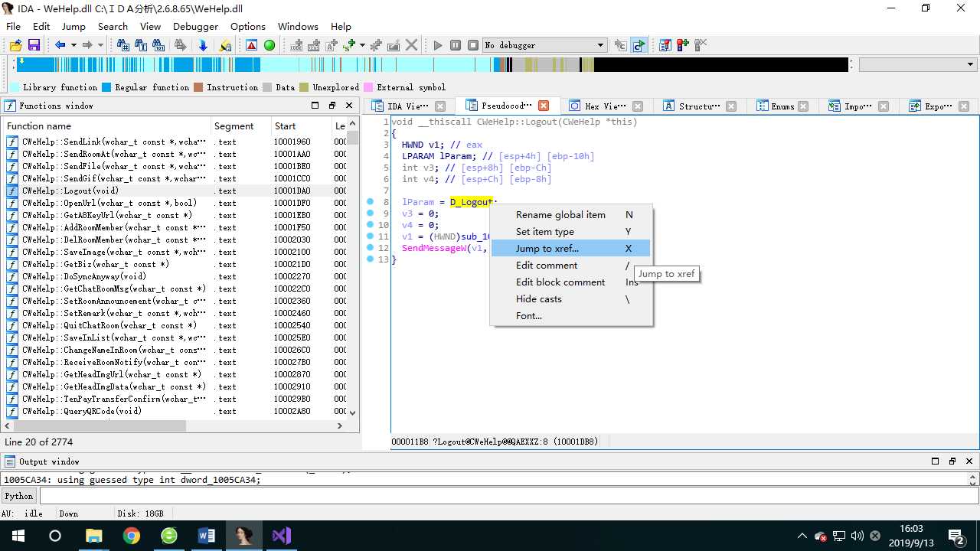This screenshot has width=980, height=551.
Task: Jump forward with the gray right arrow
Action: point(87,45)
